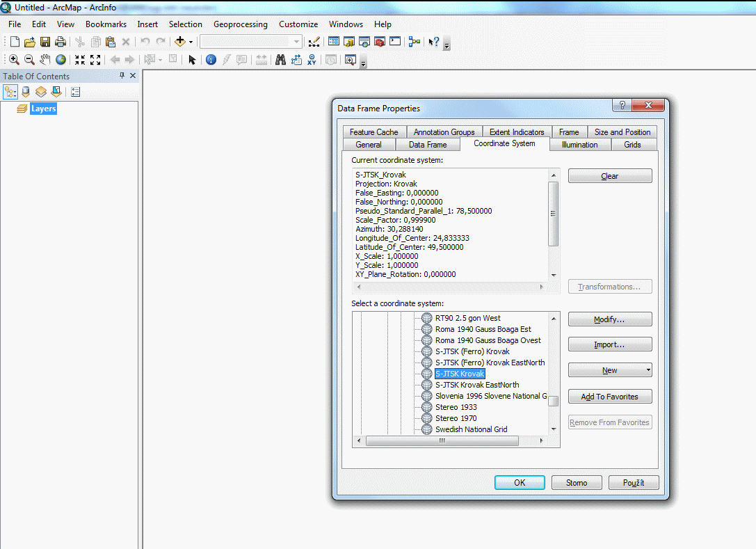Confirm the dialog with OK
Viewport: 756px width, 549px height.
tap(520, 482)
